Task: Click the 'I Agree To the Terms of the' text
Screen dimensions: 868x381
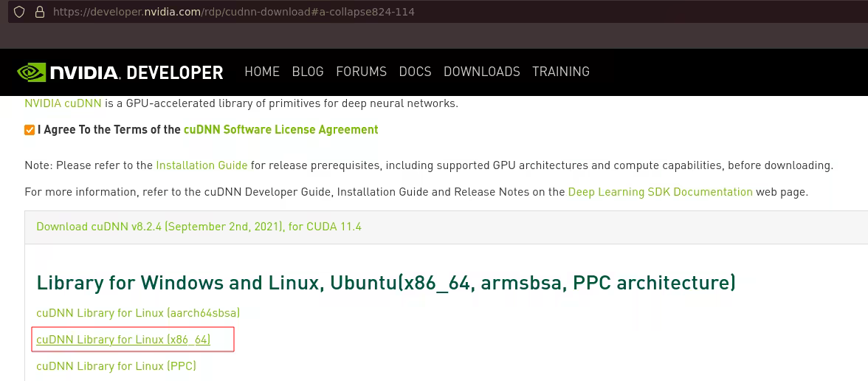Action: point(109,130)
